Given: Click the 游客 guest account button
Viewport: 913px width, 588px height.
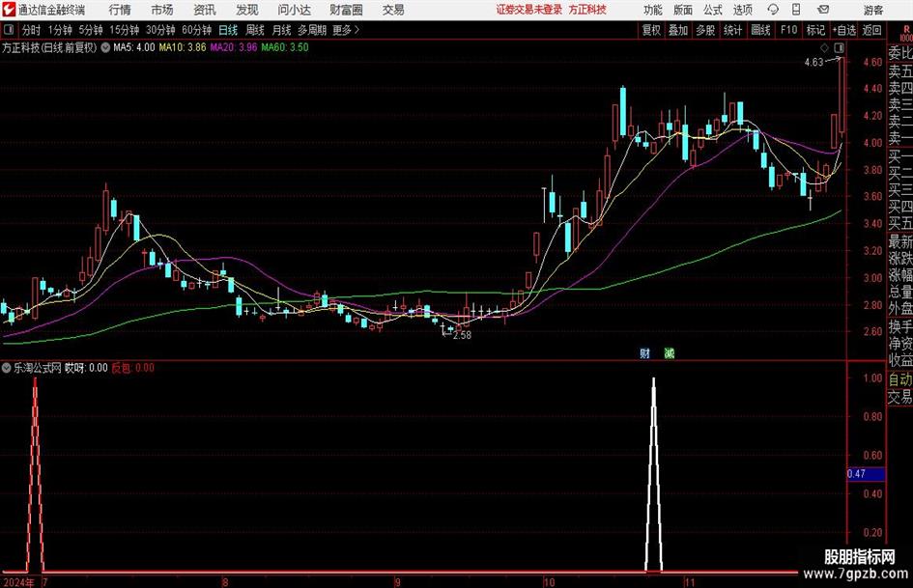Looking at the screenshot, I should [x=872, y=10].
